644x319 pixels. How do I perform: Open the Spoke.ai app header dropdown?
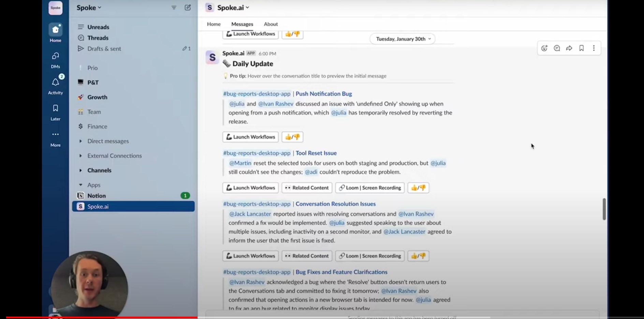click(233, 7)
